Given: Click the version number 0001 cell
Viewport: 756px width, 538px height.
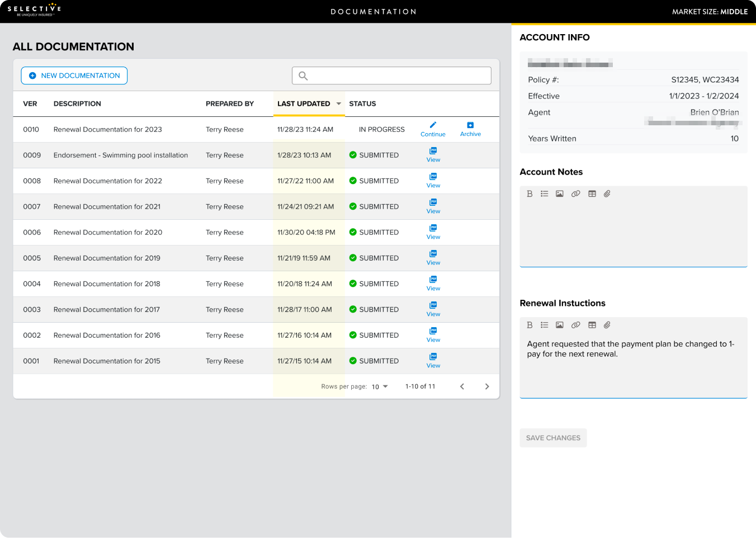Looking at the screenshot, I should coord(31,361).
